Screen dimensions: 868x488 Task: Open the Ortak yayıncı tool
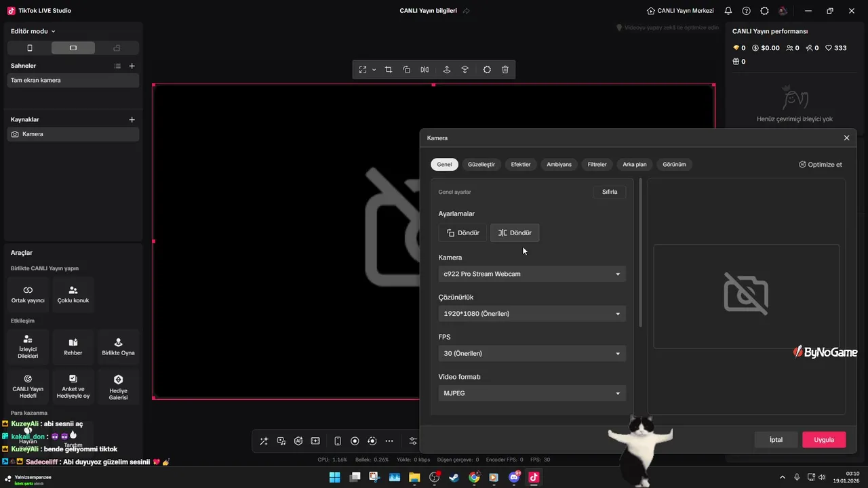click(28, 294)
